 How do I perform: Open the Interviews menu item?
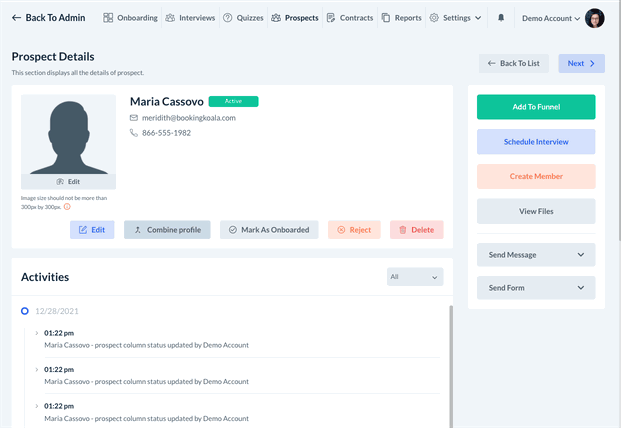pyautogui.click(x=190, y=18)
